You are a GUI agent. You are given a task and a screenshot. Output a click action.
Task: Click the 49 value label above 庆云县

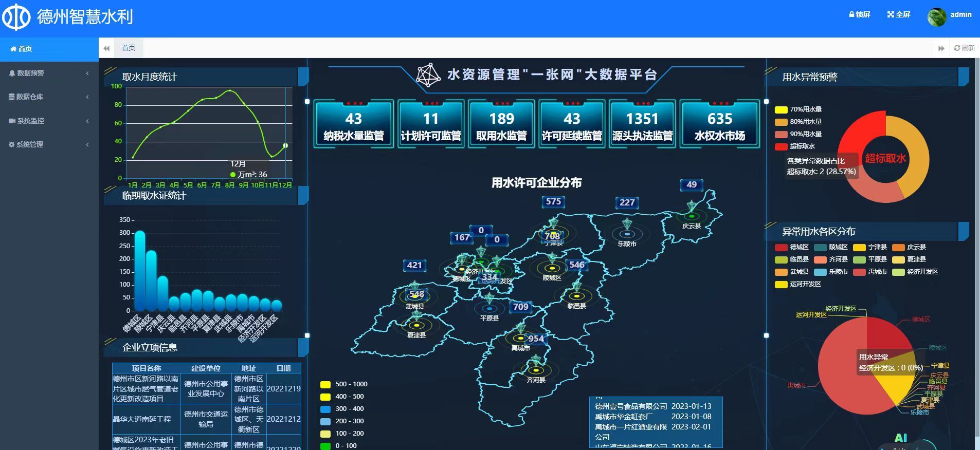click(x=692, y=185)
